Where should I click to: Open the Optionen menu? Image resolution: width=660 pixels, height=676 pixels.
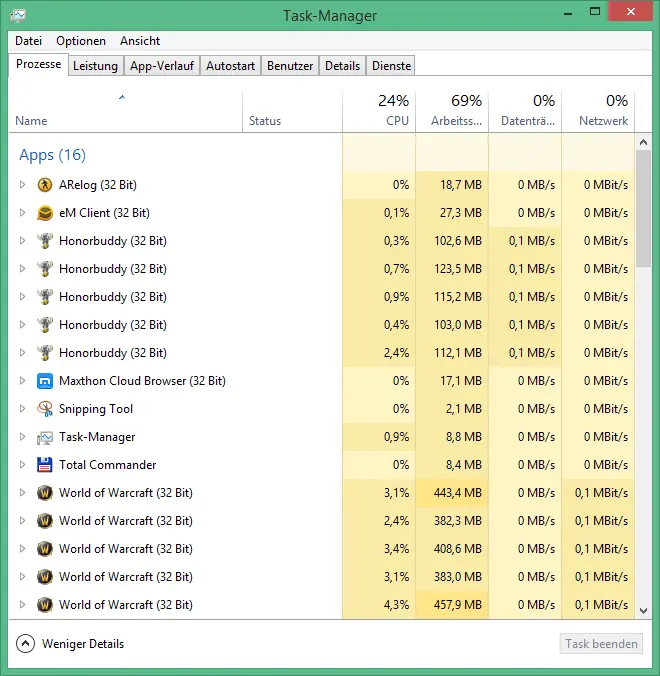(81, 41)
